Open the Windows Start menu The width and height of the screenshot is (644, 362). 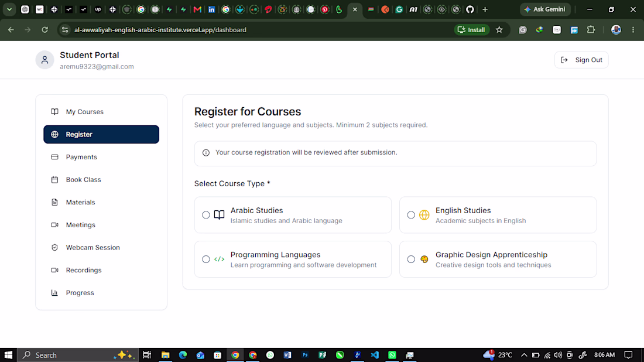(x=8, y=355)
